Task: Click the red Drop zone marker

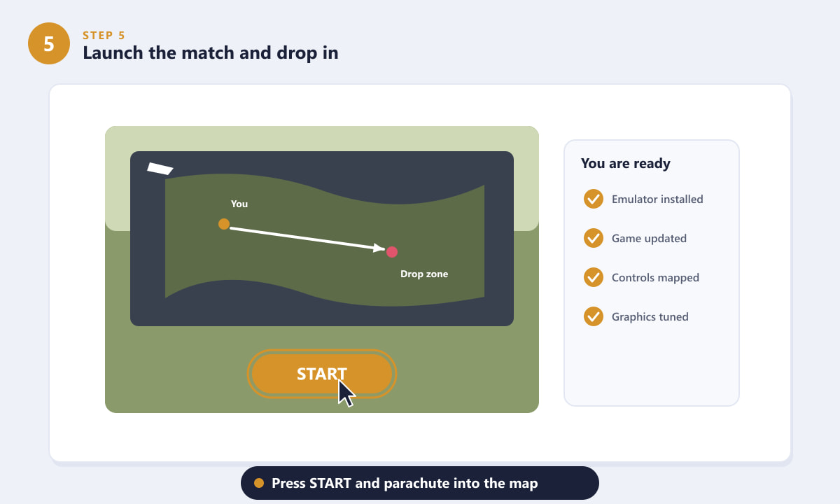Action: pos(392,252)
